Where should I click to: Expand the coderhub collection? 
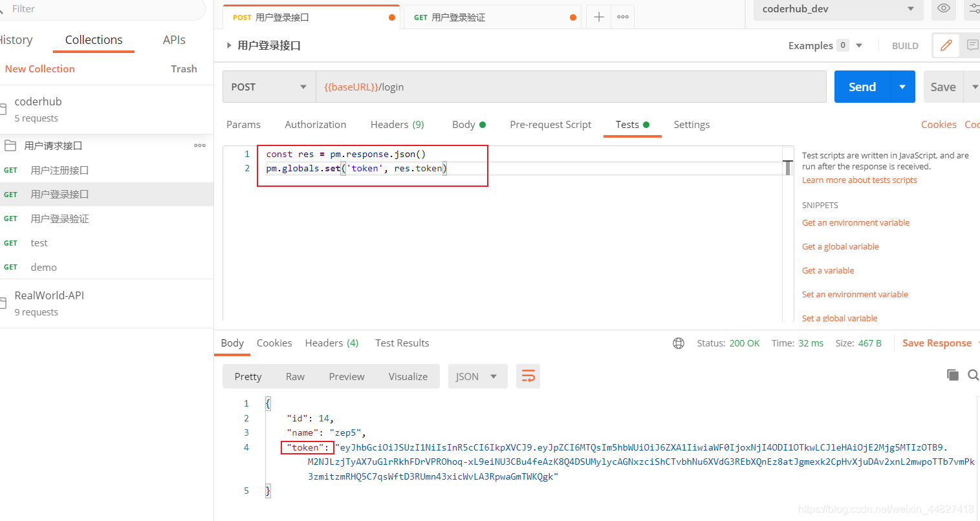tap(38, 101)
